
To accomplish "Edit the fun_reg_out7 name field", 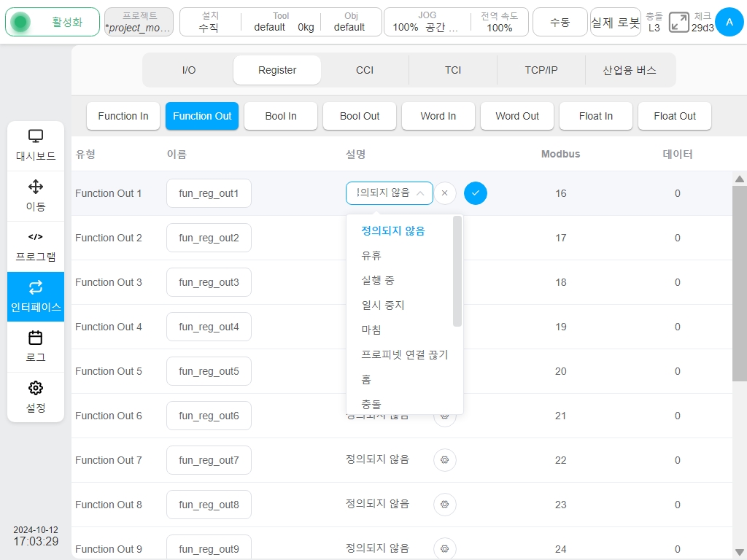I will pyautogui.click(x=209, y=460).
